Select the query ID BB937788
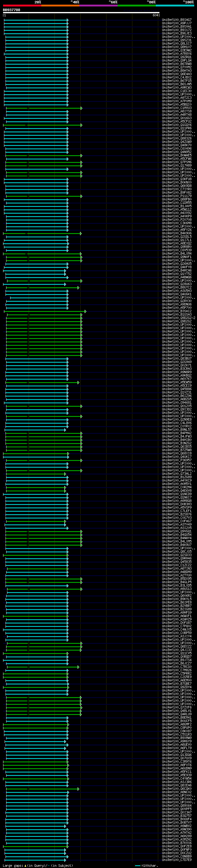The image size is (197, 868). click(x=11, y=10)
